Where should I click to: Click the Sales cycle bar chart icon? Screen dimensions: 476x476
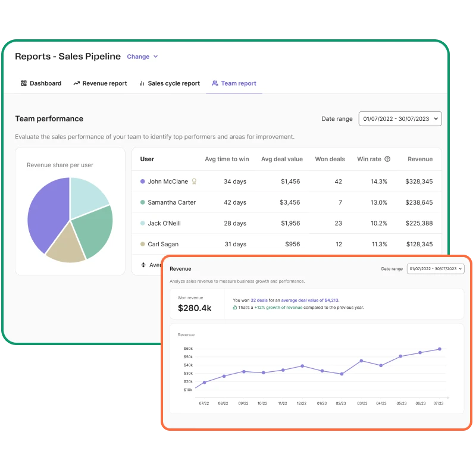(x=142, y=83)
